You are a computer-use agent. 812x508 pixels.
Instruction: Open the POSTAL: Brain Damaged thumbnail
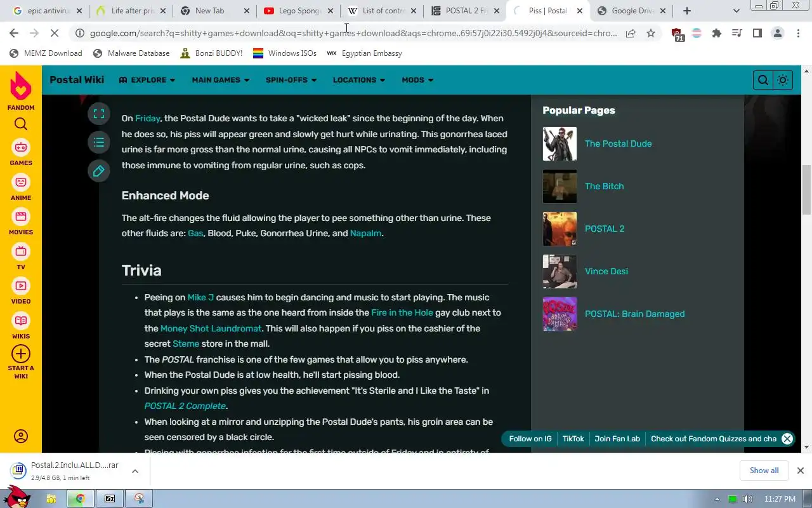560,314
